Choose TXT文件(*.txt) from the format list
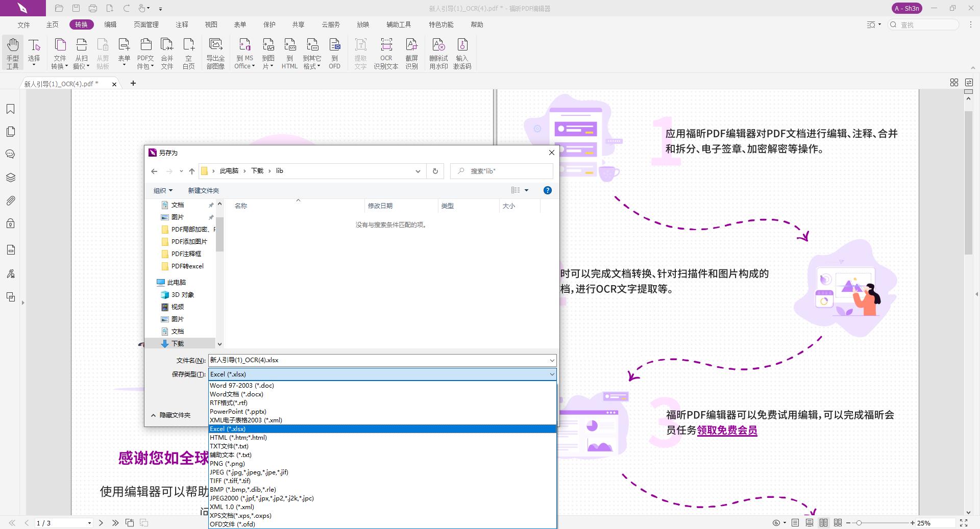Image resolution: width=980 pixels, height=529 pixels. (x=228, y=446)
